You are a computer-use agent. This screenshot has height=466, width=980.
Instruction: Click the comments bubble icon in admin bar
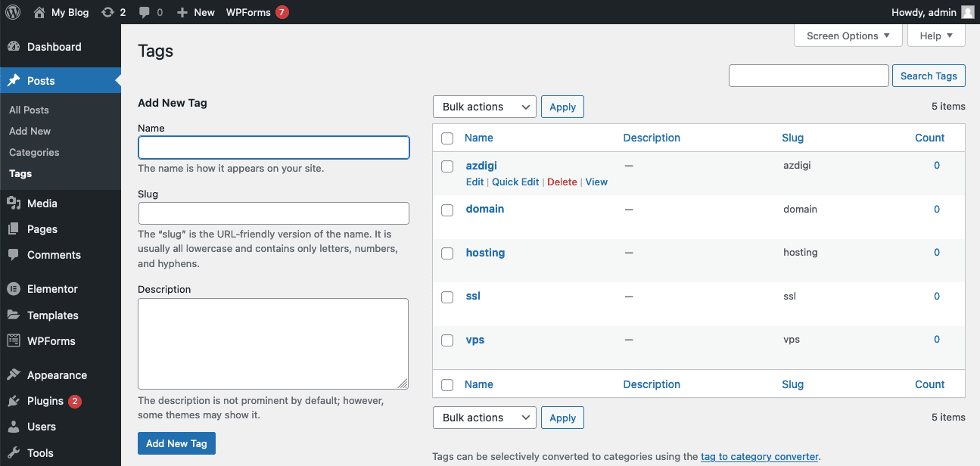tap(145, 12)
